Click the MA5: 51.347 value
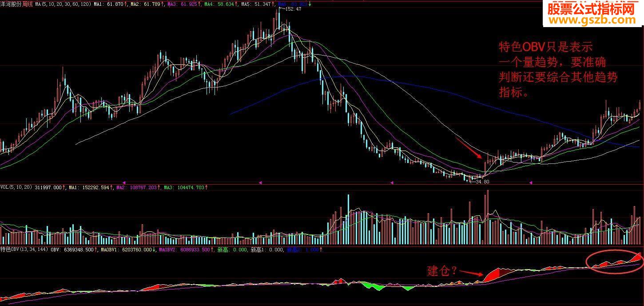The image size is (644, 306). pyautogui.click(x=256, y=4)
